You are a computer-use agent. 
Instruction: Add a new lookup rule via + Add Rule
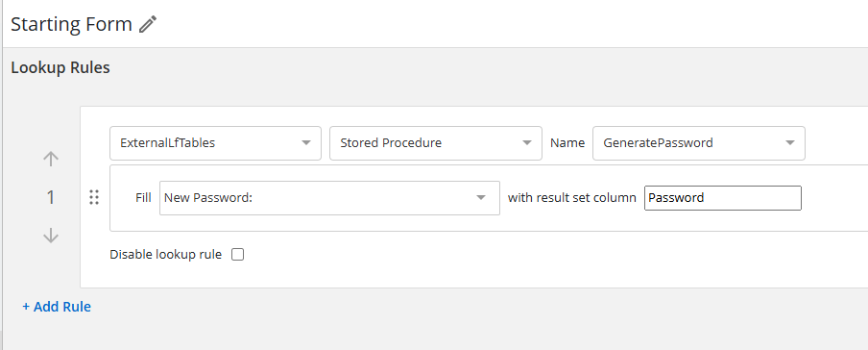point(57,307)
